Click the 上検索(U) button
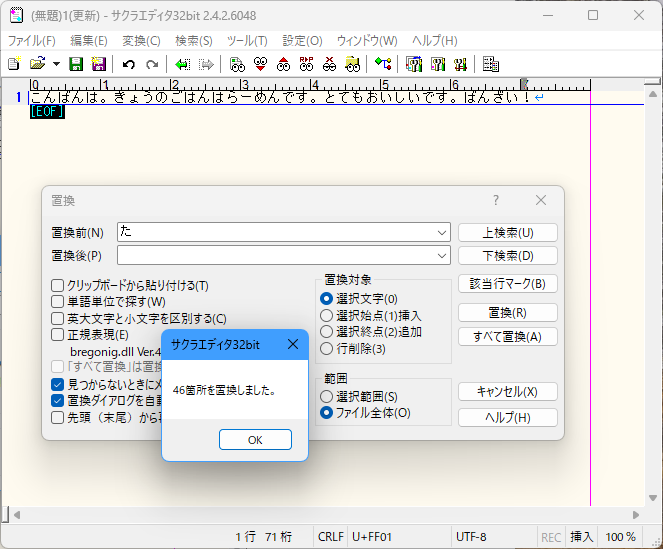Image resolution: width=663 pixels, height=549 pixels. [x=508, y=233]
